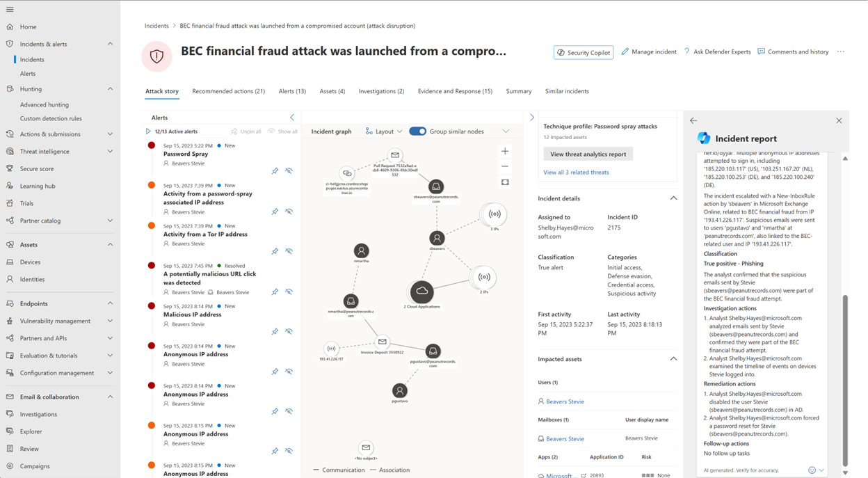This screenshot has height=478, width=868.
Task: Suppress the Password Spray alert via its tune icon
Action: 289,170
